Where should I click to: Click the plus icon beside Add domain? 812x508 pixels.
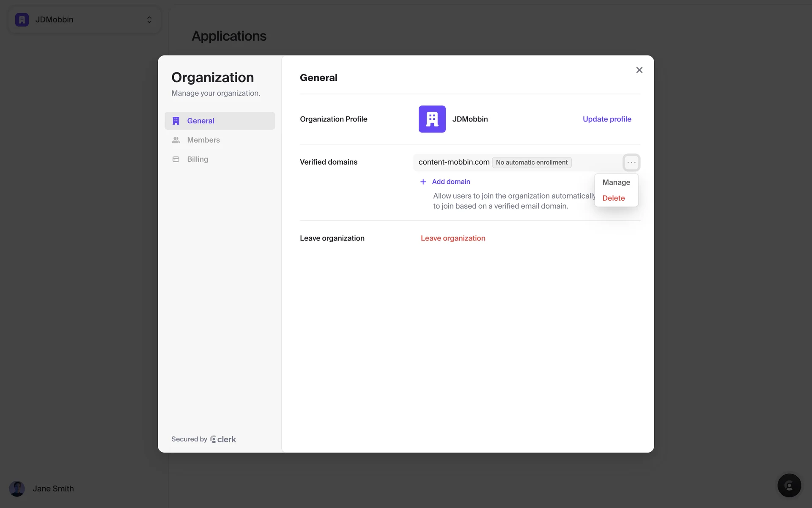423,182
